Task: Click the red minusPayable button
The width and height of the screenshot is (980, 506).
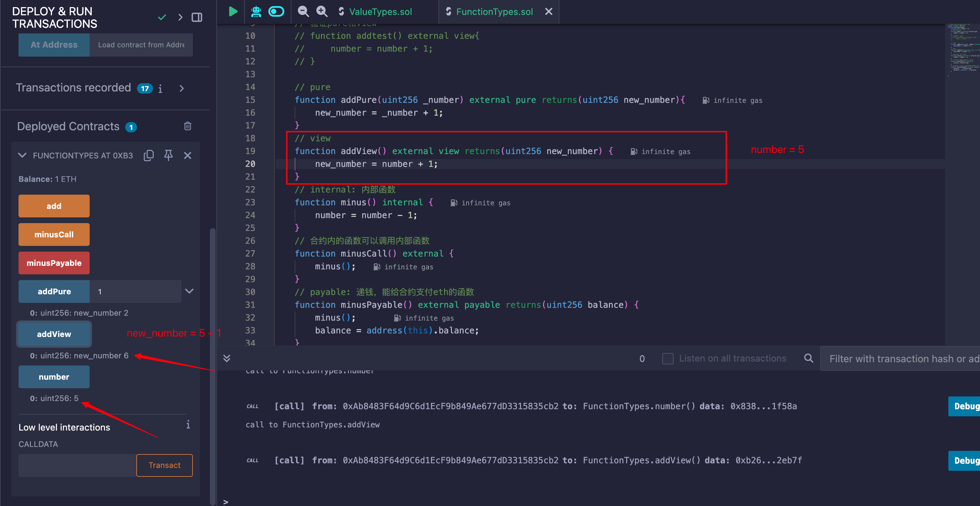Action: click(x=54, y=263)
